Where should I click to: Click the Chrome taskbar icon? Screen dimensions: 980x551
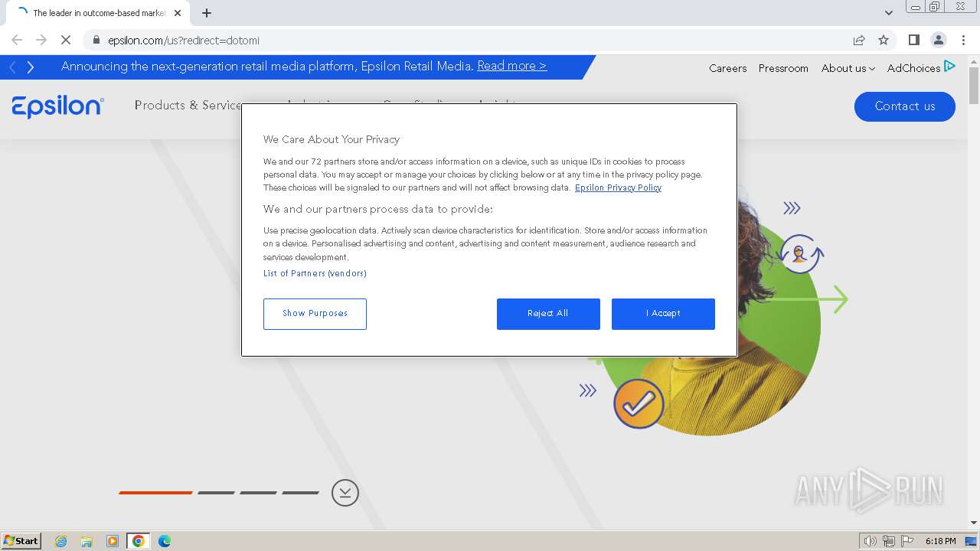[139, 541]
